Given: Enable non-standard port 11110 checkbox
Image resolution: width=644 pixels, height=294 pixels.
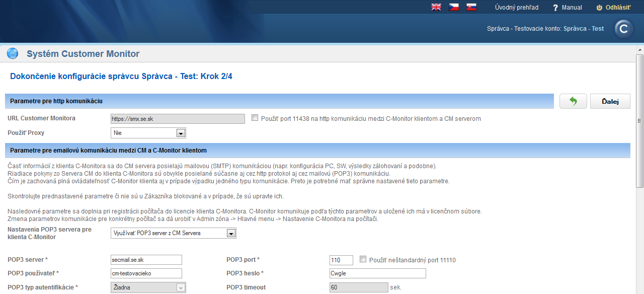Looking at the screenshot, I should 363,259.
